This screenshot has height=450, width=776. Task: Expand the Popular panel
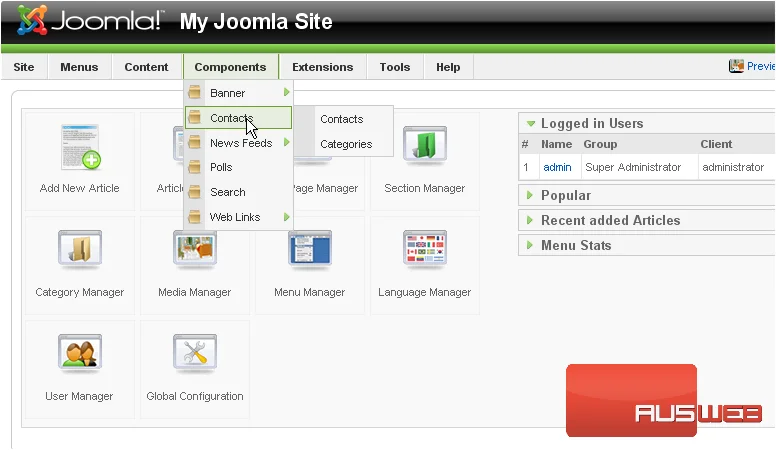point(530,195)
